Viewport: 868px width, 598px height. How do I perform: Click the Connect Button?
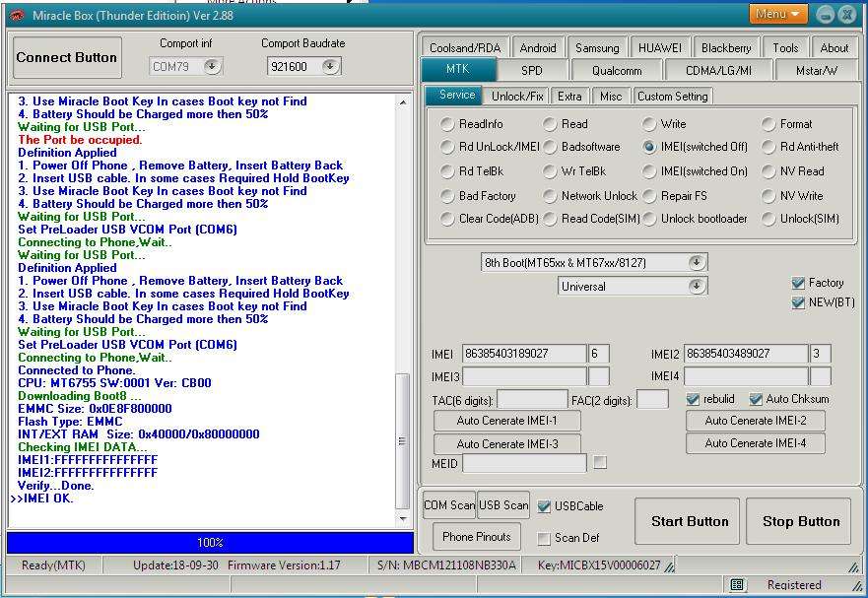[67, 57]
